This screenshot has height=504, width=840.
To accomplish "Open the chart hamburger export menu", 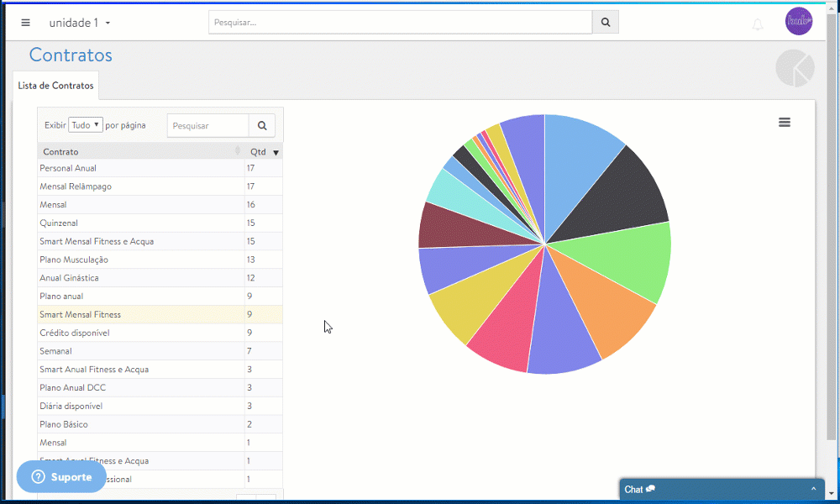I will pyautogui.click(x=785, y=123).
